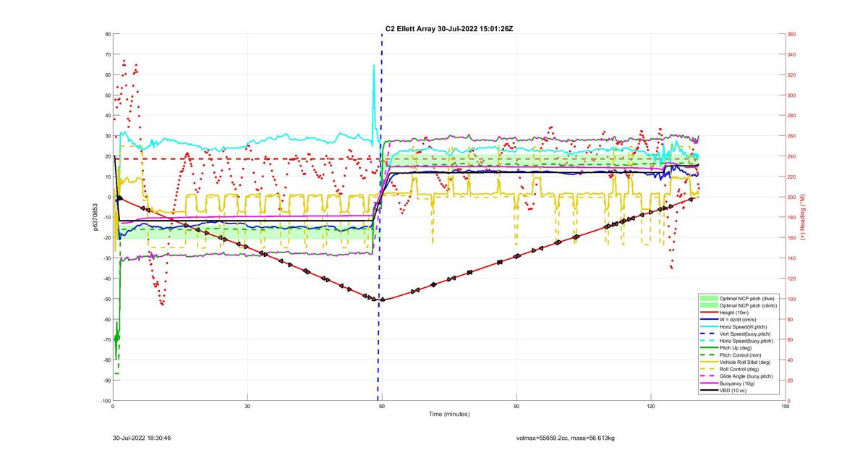Click the left y-axis tick label '80'
868x450 pixels.
(x=107, y=34)
